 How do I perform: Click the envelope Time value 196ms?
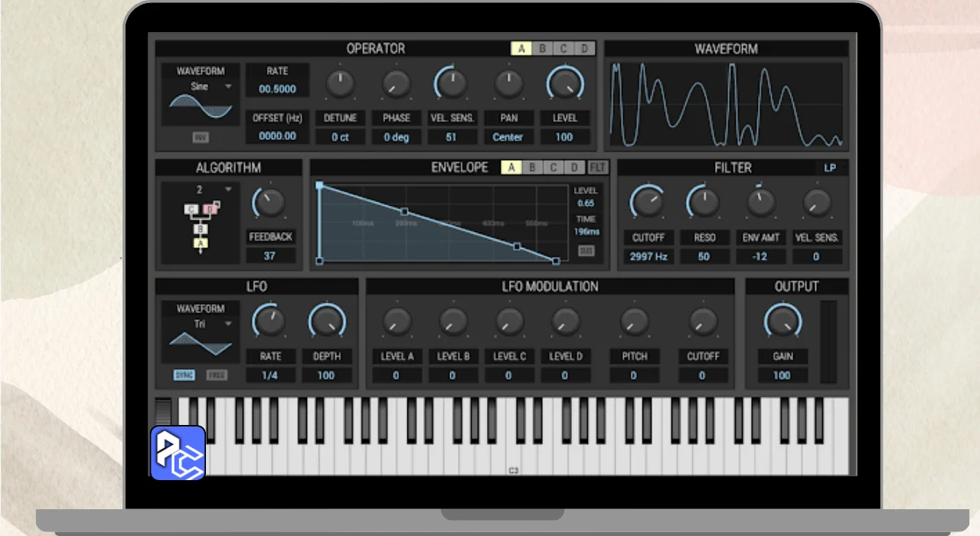pyautogui.click(x=586, y=232)
